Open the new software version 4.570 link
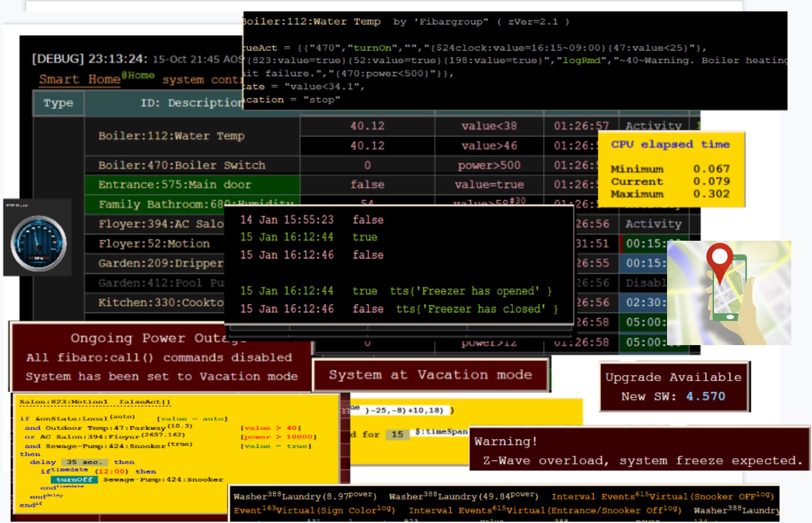Viewport: 812px width, 523px height. [x=706, y=396]
